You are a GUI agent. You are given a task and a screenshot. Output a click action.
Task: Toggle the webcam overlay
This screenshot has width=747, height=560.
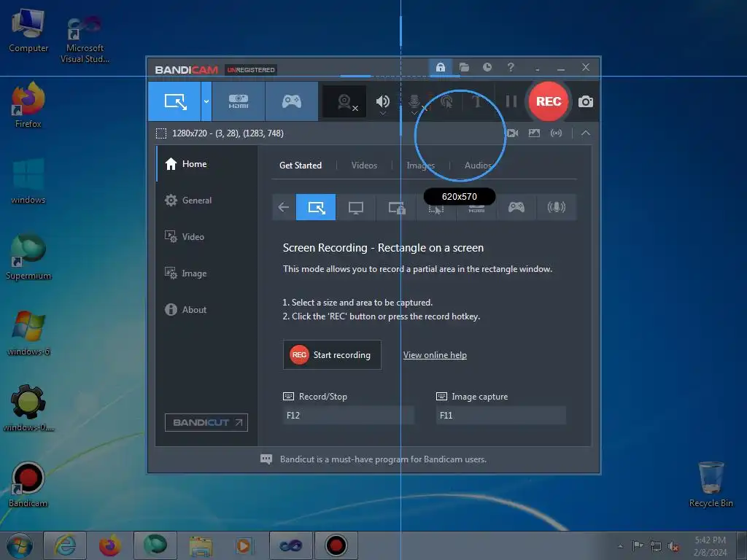pos(345,101)
